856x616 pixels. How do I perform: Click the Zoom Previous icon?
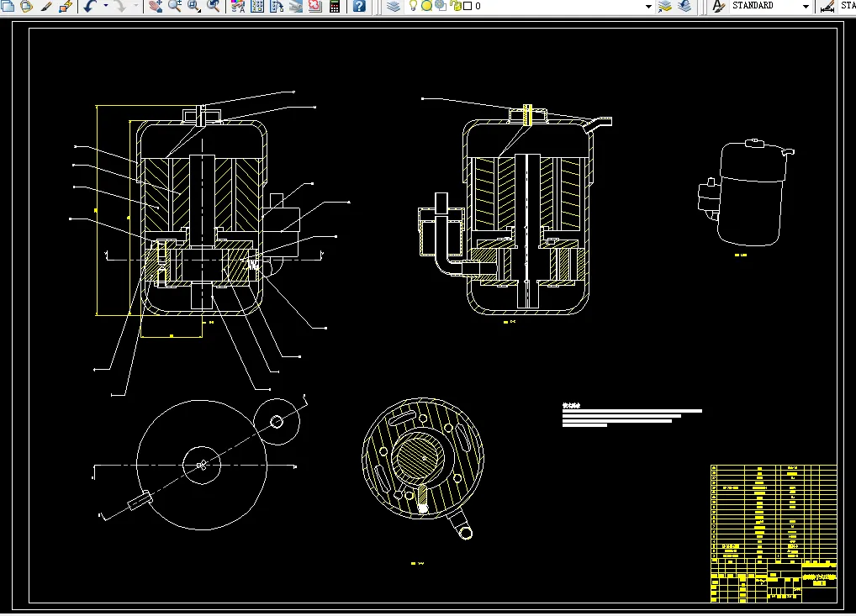coord(214,6)
